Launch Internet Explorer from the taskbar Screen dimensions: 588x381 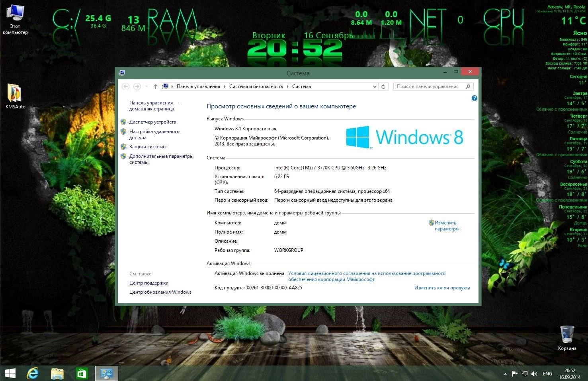33,373
